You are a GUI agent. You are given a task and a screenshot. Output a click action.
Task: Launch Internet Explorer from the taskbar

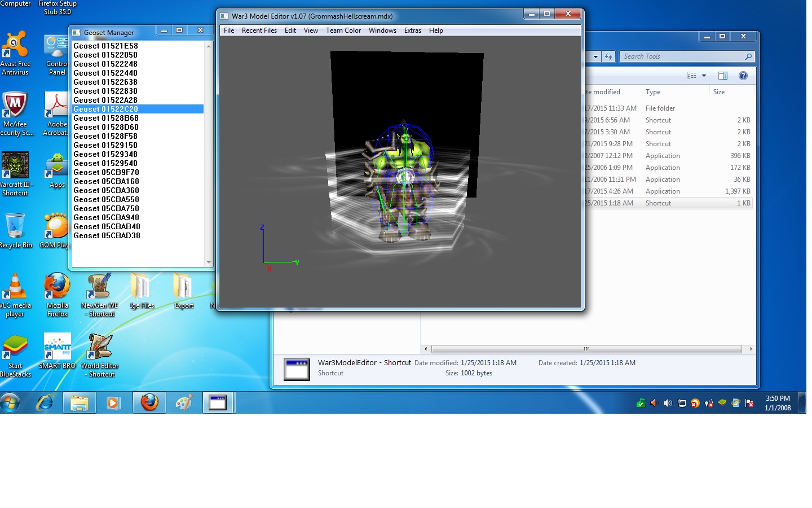pos(45,403)
